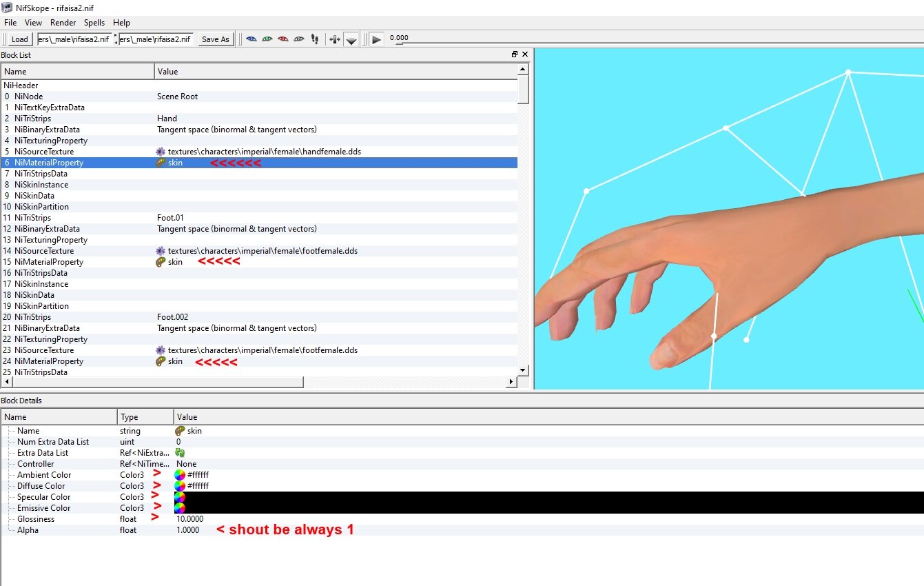The image size is (924, 586).
Task: Click the Alpha value 1.0000
Action: (x=188, y=530)
